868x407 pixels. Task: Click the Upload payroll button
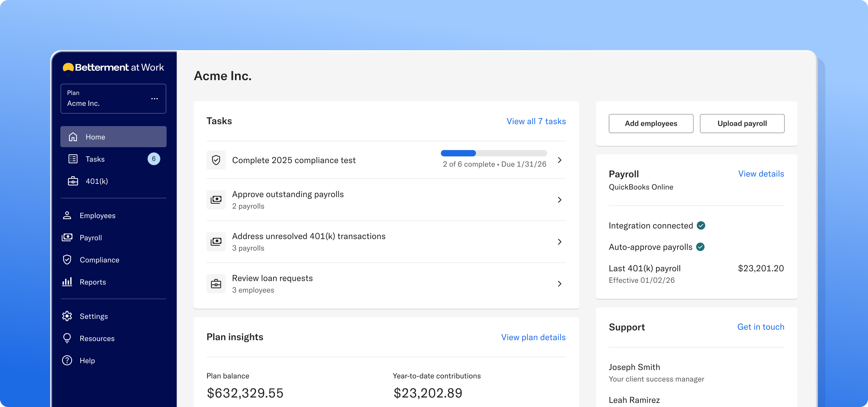pos(742,123)
